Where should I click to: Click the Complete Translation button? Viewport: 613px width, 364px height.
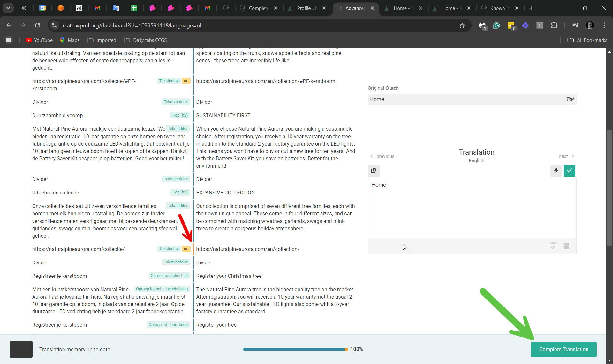point(564,349)
